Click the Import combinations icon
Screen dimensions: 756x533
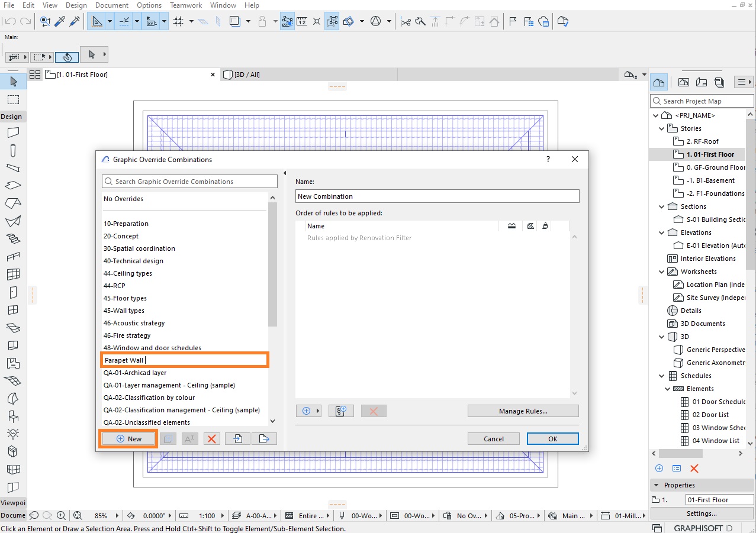click(x=238, y=439)
